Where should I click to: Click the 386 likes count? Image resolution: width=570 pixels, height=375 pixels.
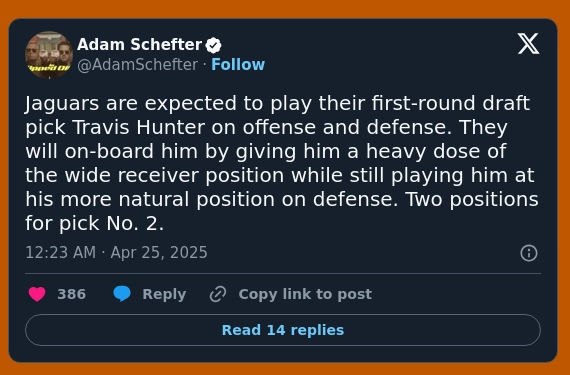coord(72,294)
